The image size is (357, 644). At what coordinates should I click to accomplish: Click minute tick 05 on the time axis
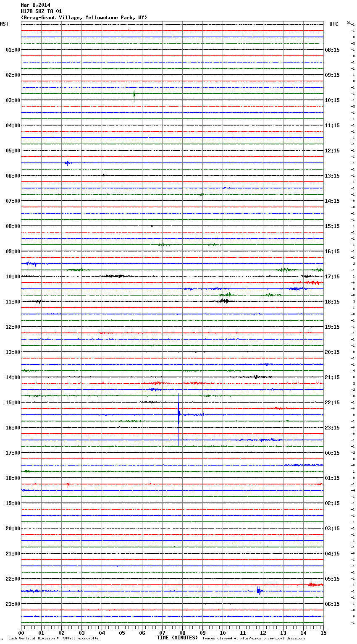point(122,633)
